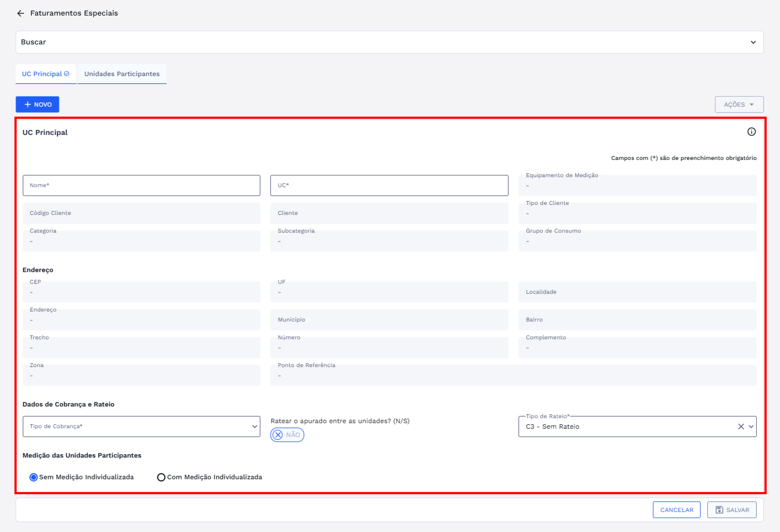Click the save disk icon on SALVAR
Image resolution: width=780 pixels, height=532 pixels.
coord(719,510)
